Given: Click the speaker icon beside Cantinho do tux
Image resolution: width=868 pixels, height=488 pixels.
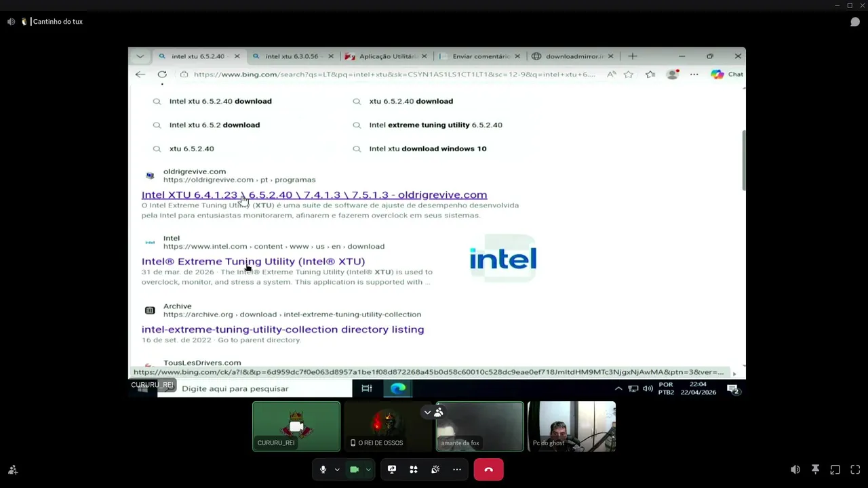Looking at the screenshot, I should click(11, 22).
